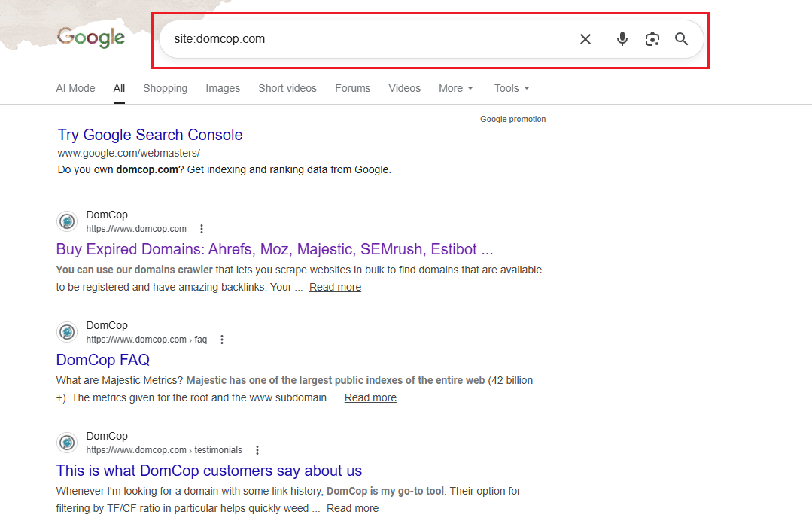Start voice search with microphone icon
Screen dimensions: 812x530
click(x=622, y=39)
